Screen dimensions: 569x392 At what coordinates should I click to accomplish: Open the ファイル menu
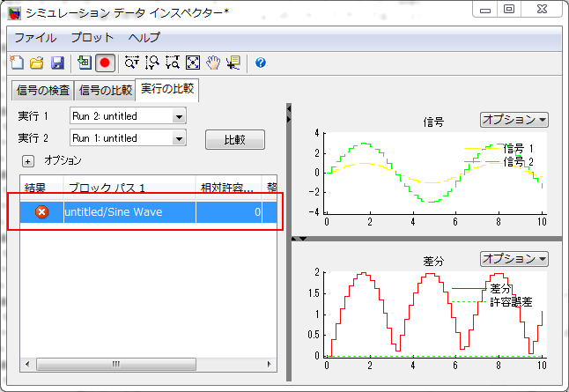pyautogui.click(x=35, y=38)
